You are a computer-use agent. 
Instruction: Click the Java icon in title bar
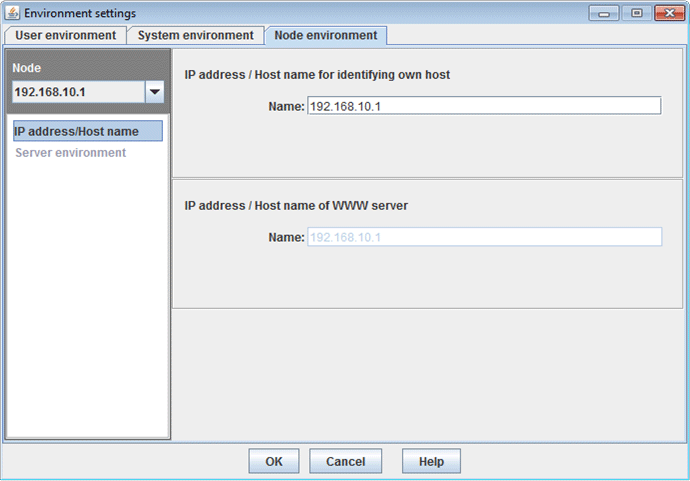[x=12, y=13]
